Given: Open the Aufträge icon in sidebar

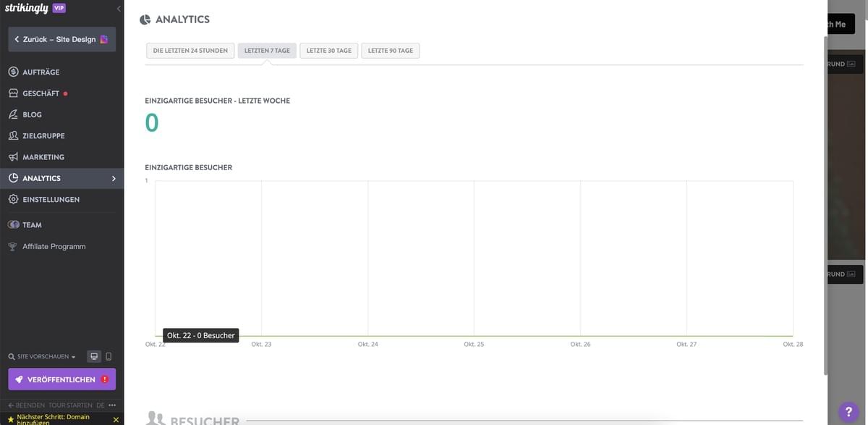Looking at the screenshot, I should tap(13, 72).
